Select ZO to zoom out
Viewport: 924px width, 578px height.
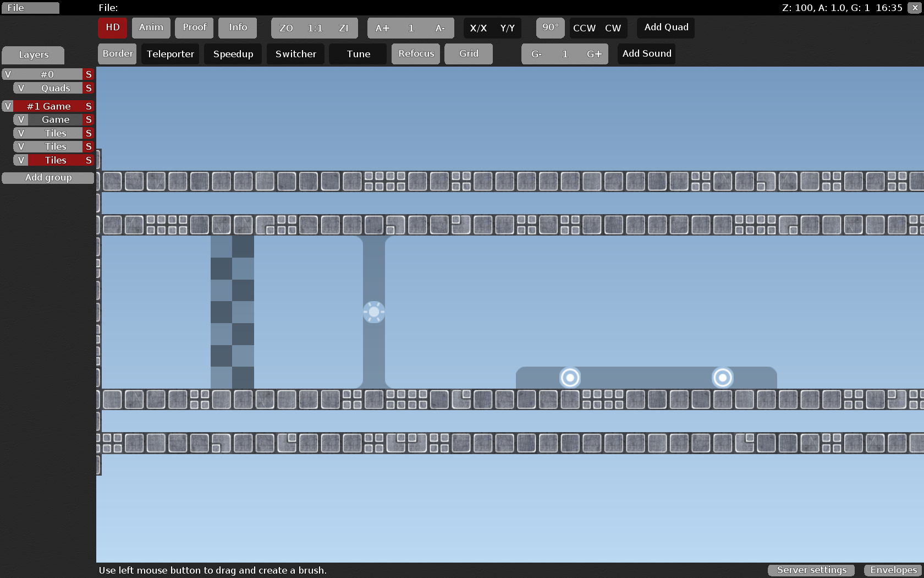[285, 28]
